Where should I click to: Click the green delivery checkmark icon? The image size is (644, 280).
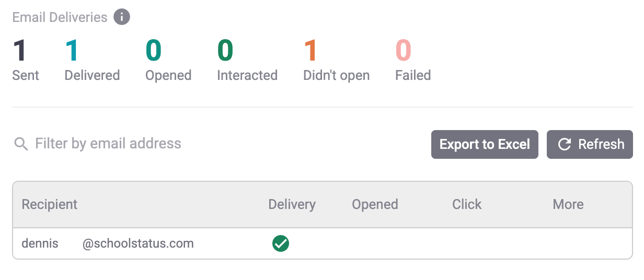point(281,243)
